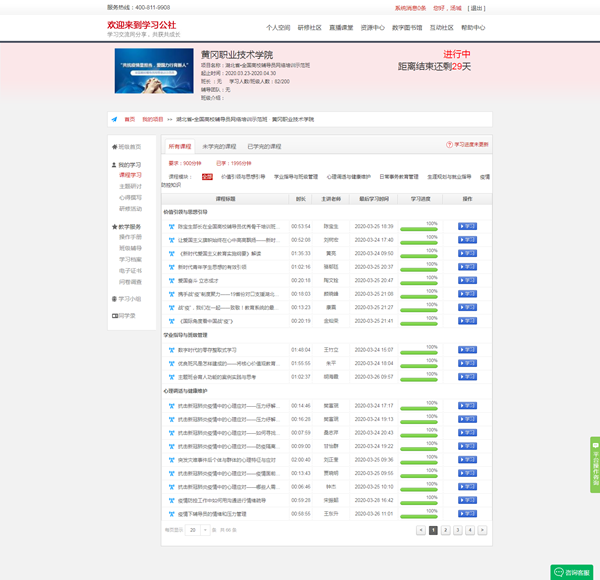This screenshot has height=580, width=600.
Task: Open the 咨询客服 chat widget
Action: [x=571, y=571]
